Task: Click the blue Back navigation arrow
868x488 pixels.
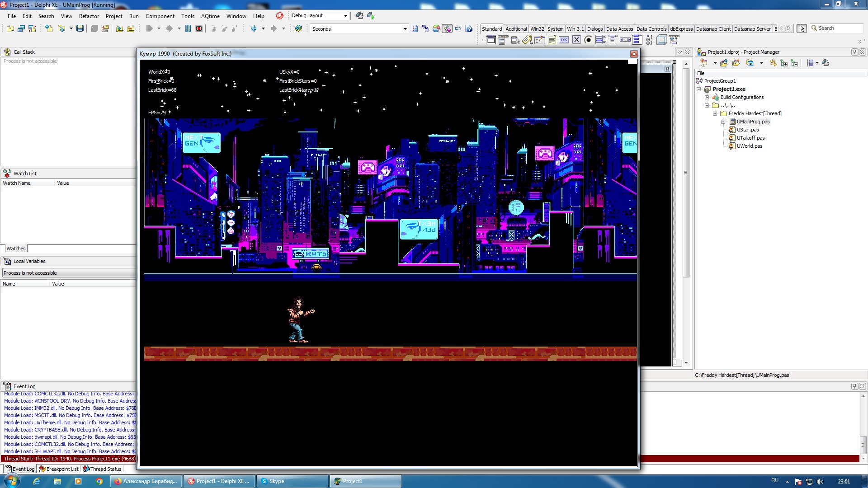Action: 254,28
